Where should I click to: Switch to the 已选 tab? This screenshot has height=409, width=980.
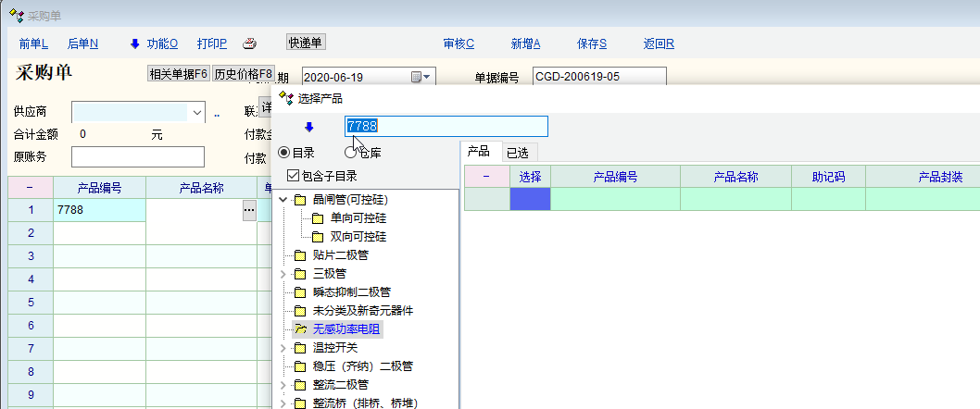pyautogui.click(x=518, y=152)
